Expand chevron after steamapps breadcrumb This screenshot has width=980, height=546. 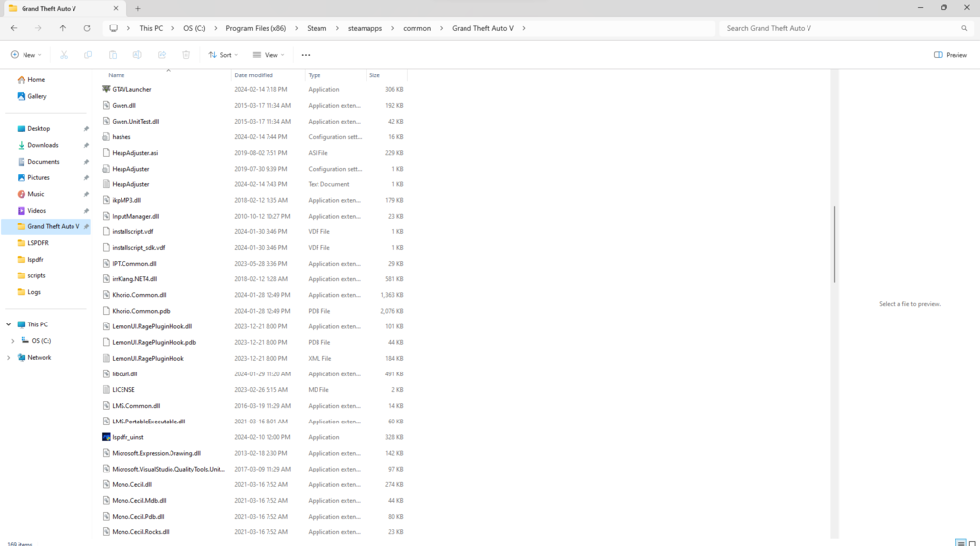click(x=393, y=28)
